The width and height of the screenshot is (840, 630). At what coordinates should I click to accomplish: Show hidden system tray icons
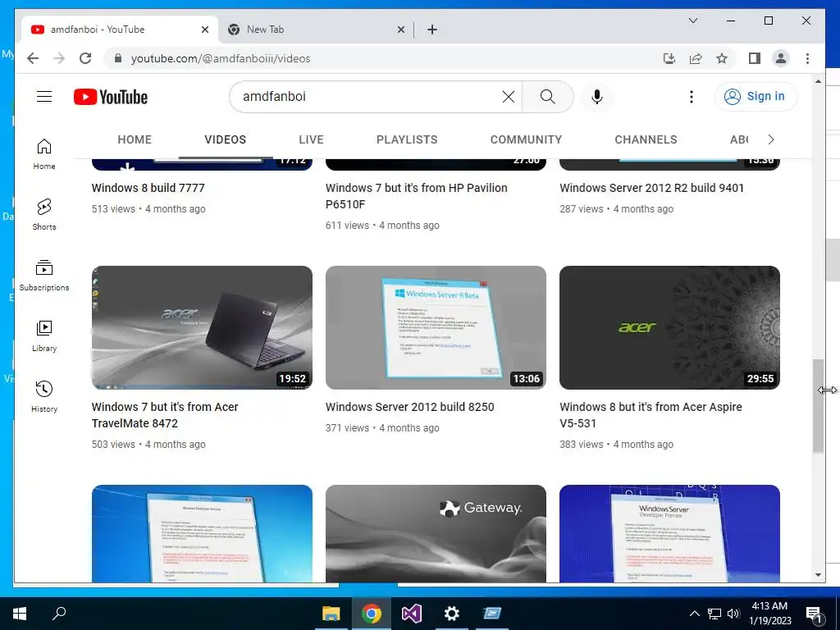[694, 614]
